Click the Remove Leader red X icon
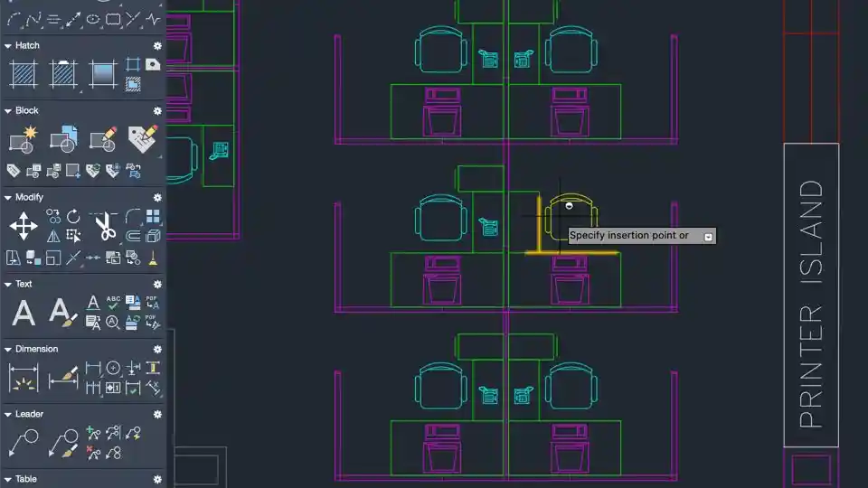The width and height of the screenshot is (868, 488). coord(93,453)
